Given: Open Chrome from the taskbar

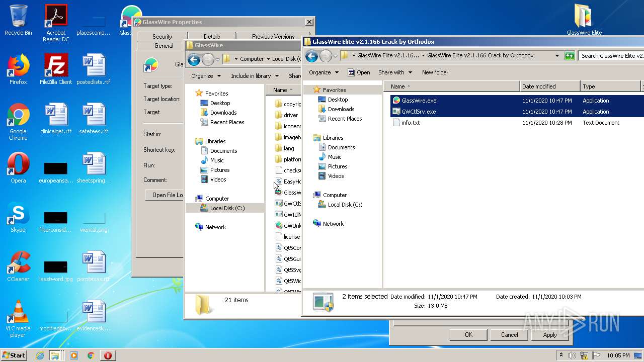Looking at the screenshot, I should (x=91, y=355).
